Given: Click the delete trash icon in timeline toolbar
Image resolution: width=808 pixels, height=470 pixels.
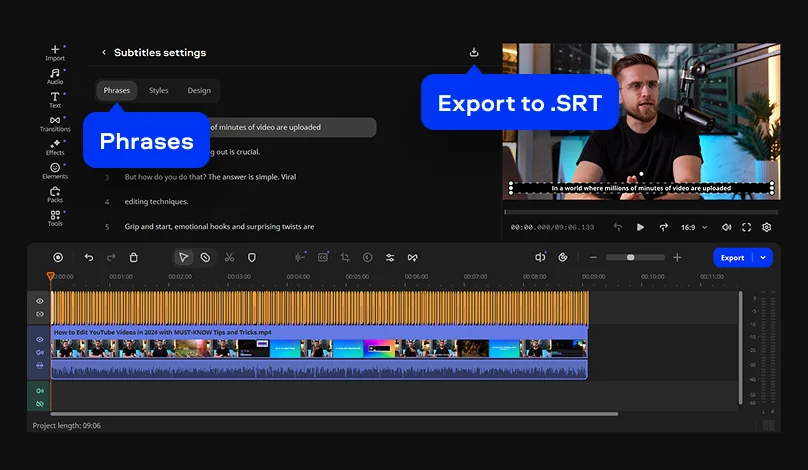Looking at the screenshot, I should point(134,257).
